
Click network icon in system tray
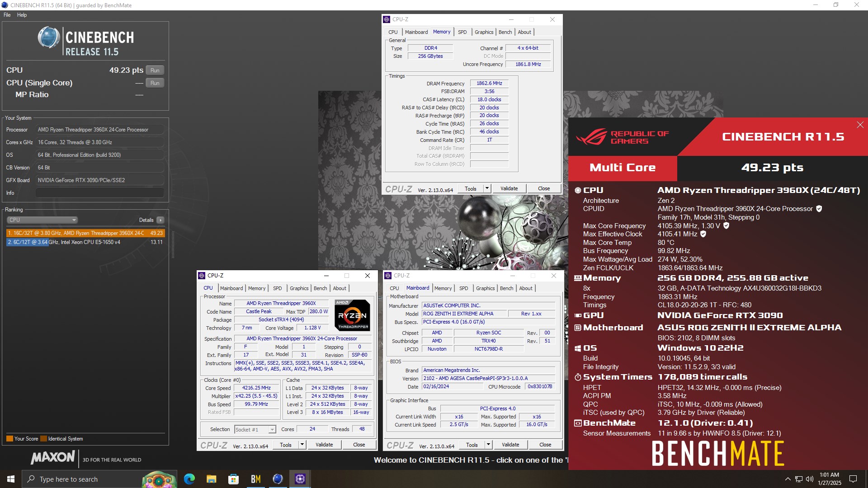799,479
